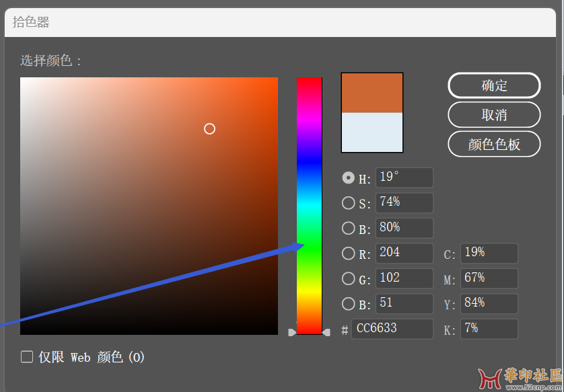
Task: Choose the brightness B radio button
Action: point(348,228)
